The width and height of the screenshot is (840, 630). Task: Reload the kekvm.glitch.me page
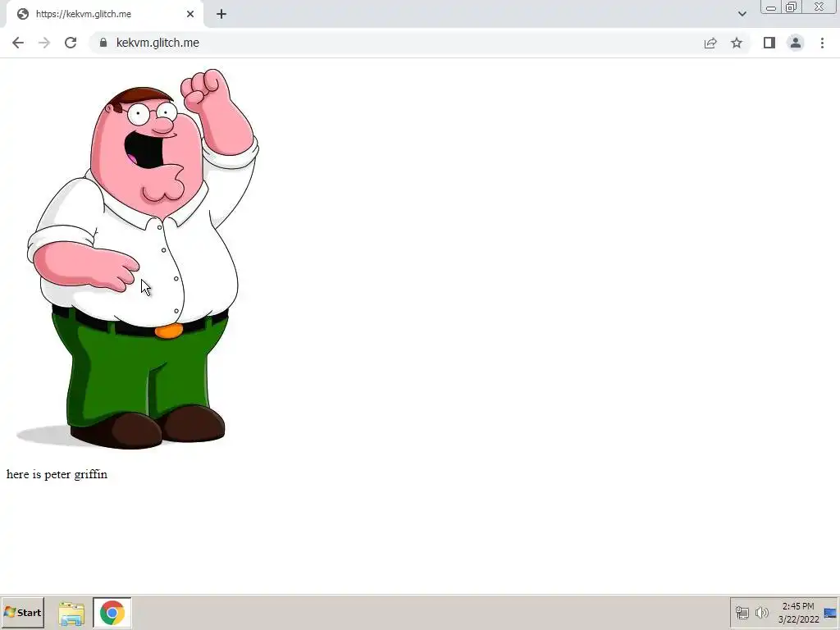(71, 43)
